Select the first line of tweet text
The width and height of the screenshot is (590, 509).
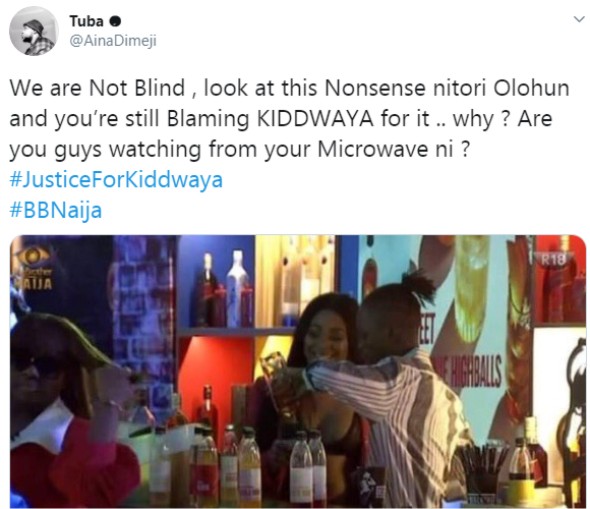click(x=289, y=88)
